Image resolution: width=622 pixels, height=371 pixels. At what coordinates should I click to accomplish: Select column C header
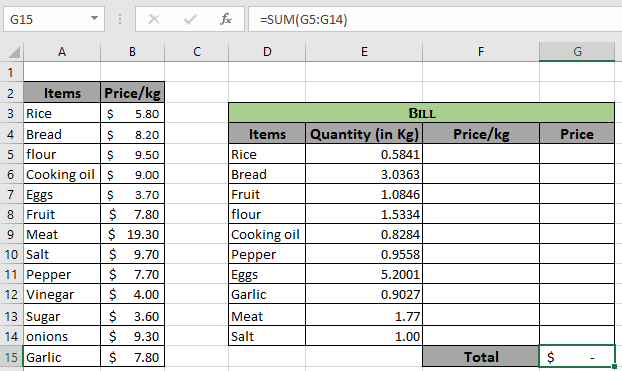[x=197, y=52]
